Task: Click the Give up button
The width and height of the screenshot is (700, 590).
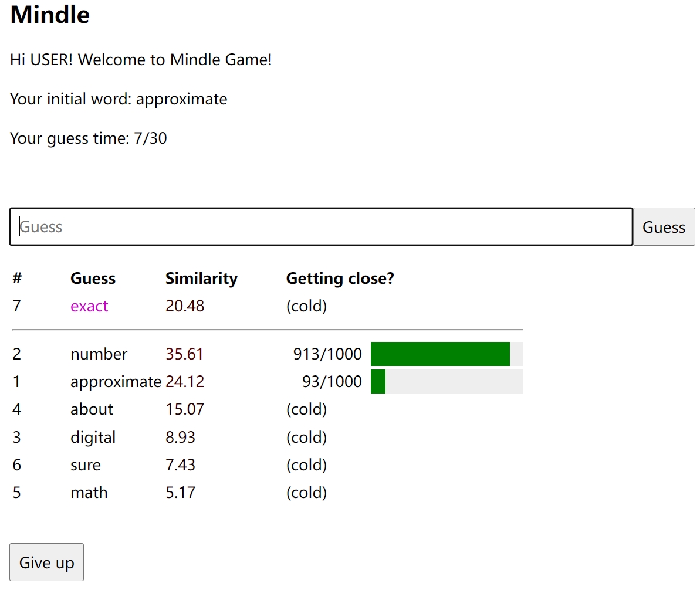Action: (47, 562)
